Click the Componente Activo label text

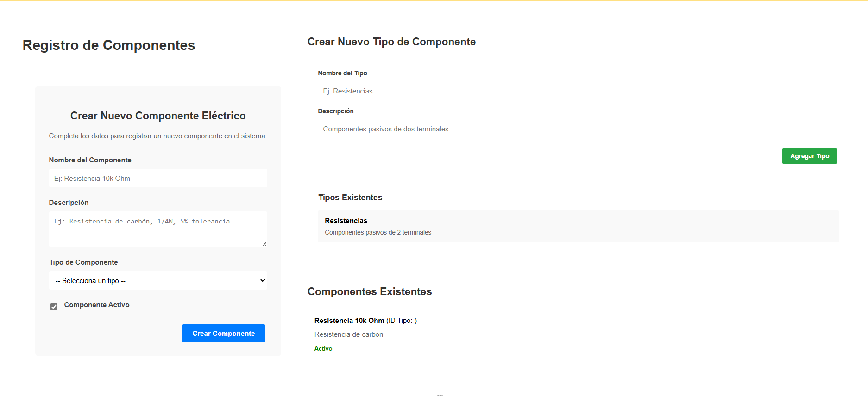[x=97, y=305]
